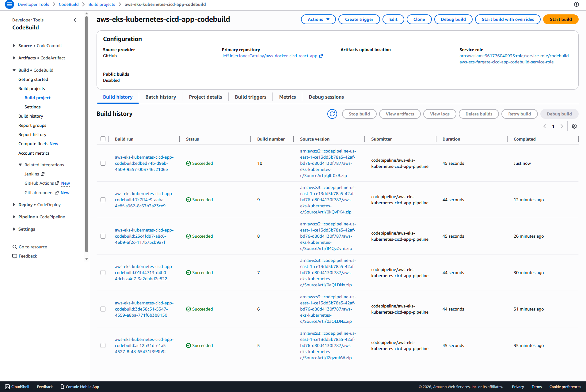Image resolution: width=586 pixels, height=392 pixels.
Task: Switch to Build triggers tab
Action: click(250, 97)
